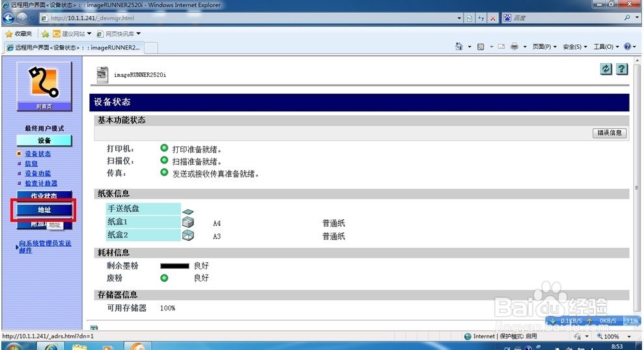Select the 设备 section button

(x=44, y=141)
